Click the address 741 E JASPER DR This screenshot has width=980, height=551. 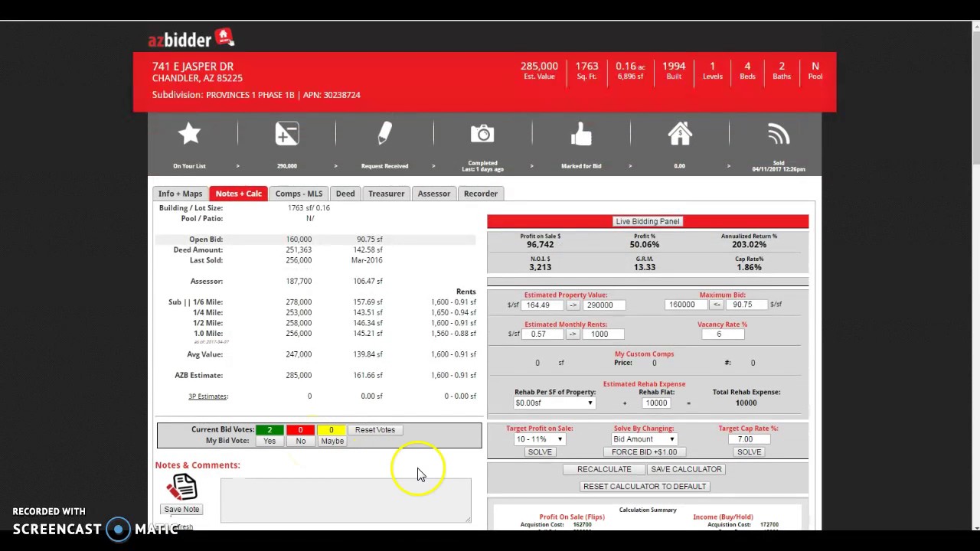point(193,67)
